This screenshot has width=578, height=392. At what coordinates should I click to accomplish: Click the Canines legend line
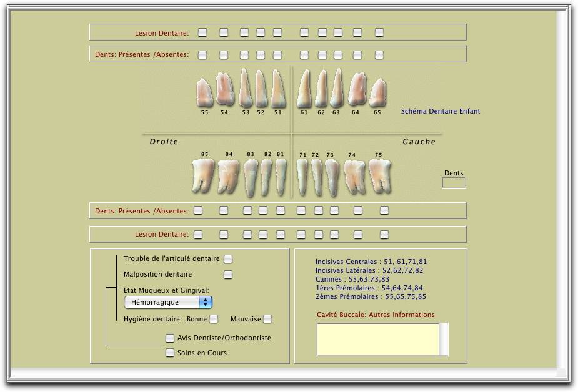[x=352, y=279]
